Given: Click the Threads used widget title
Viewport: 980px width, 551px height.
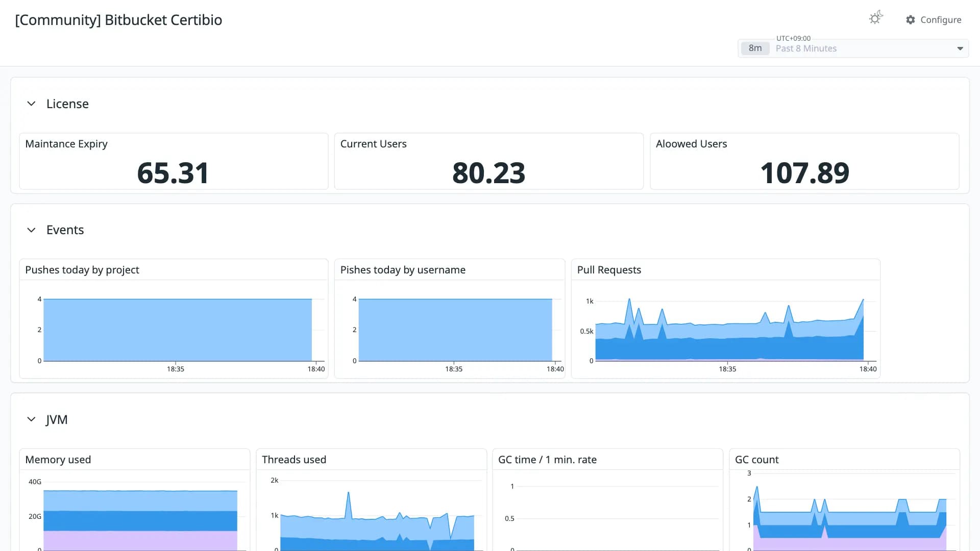Looking at the screenshot, I should (294, 460).
